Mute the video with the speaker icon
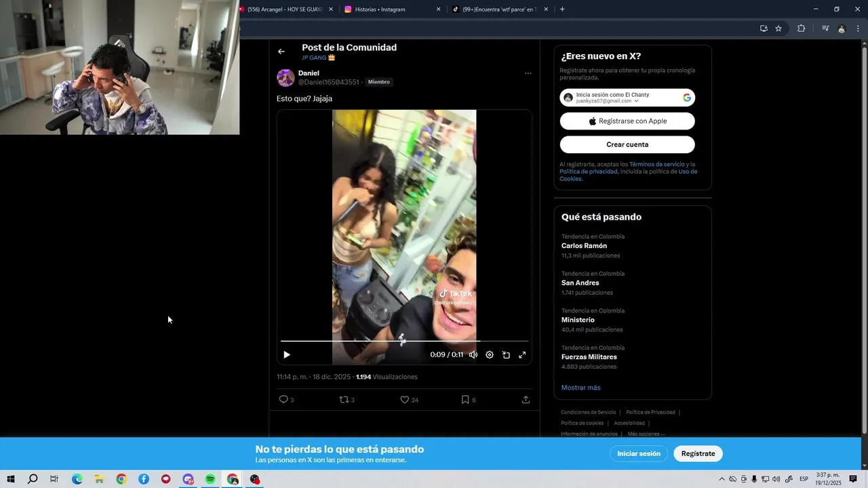 click(473, 354)
